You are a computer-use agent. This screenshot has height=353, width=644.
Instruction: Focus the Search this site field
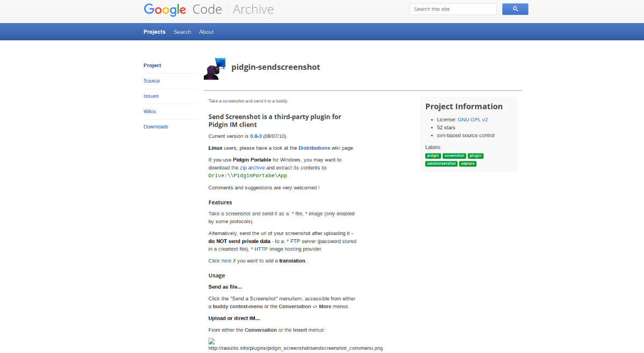coord(452,9)
